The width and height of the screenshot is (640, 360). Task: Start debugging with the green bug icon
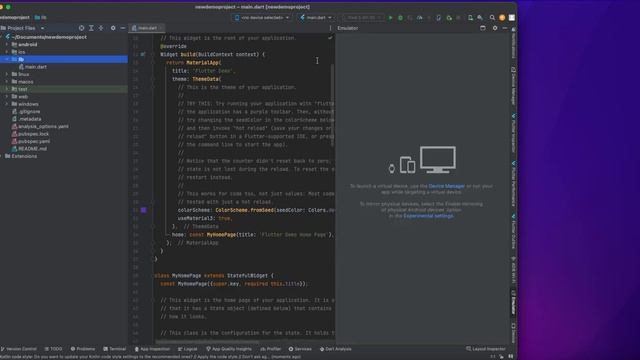(400, 18)
